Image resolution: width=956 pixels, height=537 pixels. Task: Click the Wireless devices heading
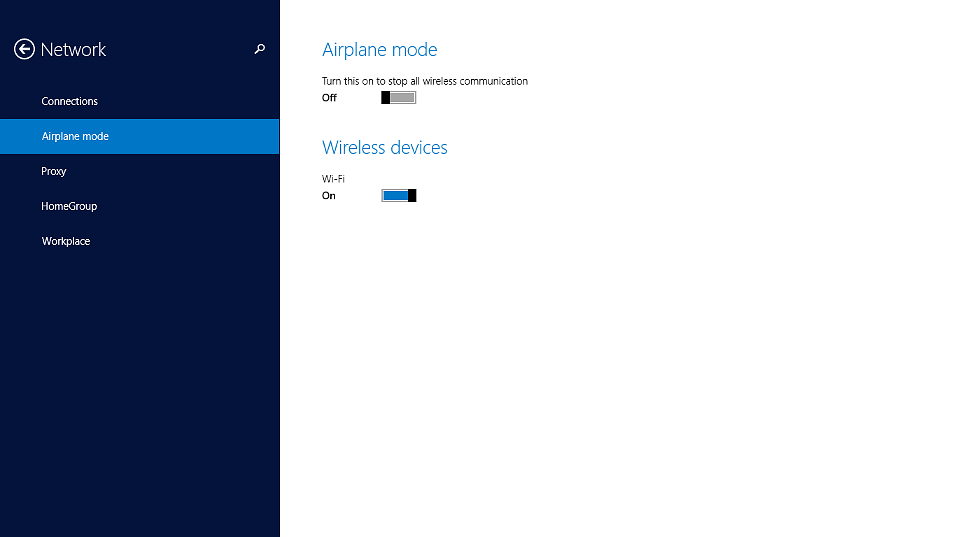tap(385, 148)
